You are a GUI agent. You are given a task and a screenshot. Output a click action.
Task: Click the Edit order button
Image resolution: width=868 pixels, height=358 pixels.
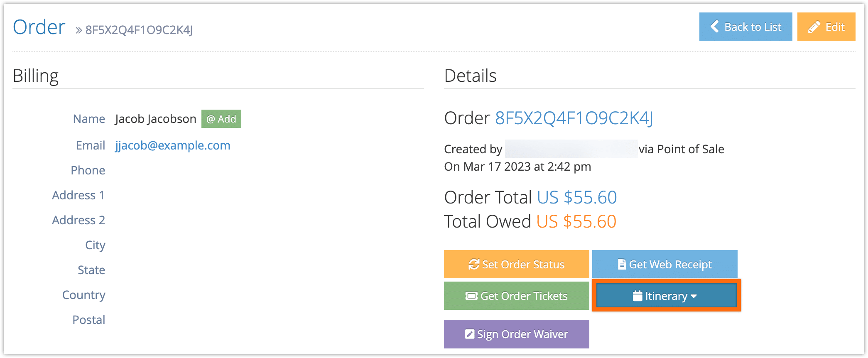point(826,27)
